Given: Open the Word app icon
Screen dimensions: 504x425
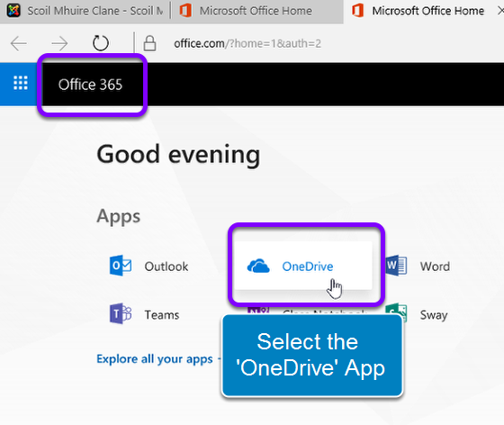Looking at the screenshot, I should [x=396, y=266].
